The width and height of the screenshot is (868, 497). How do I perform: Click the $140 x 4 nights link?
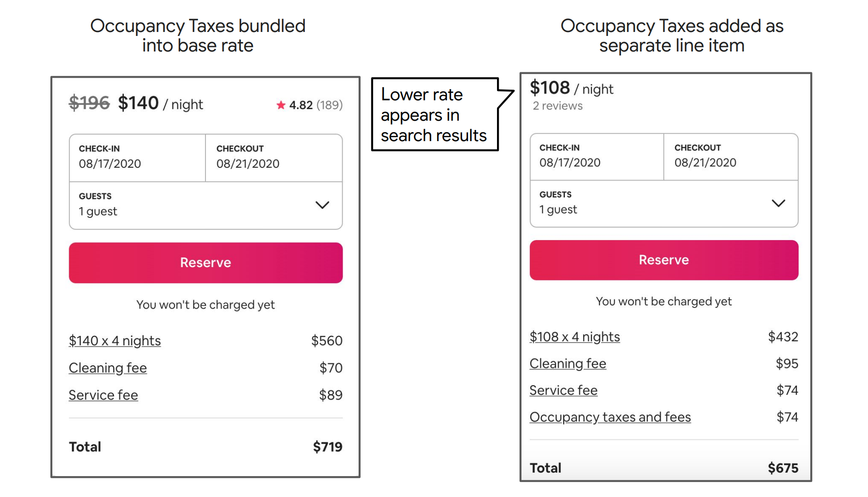tap(115, 341)
